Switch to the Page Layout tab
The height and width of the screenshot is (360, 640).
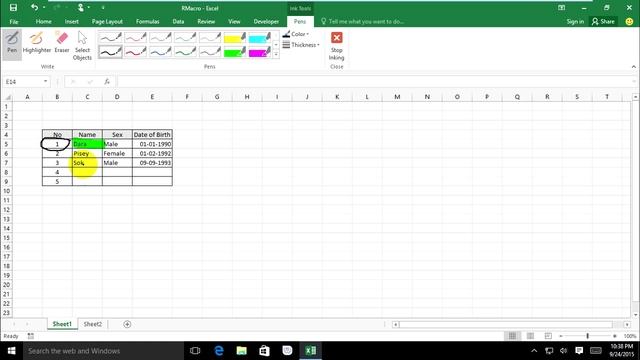click(107, 22)
